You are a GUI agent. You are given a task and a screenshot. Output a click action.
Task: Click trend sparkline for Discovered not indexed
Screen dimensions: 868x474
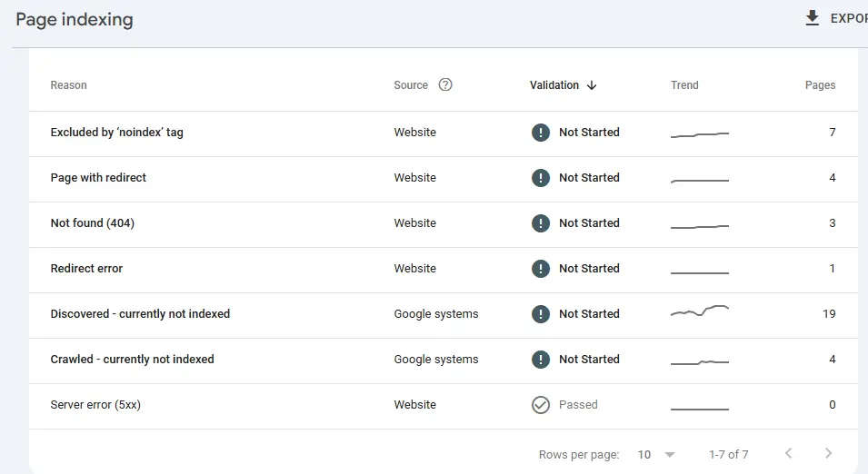pyautogui.click(x=700, y=311)
